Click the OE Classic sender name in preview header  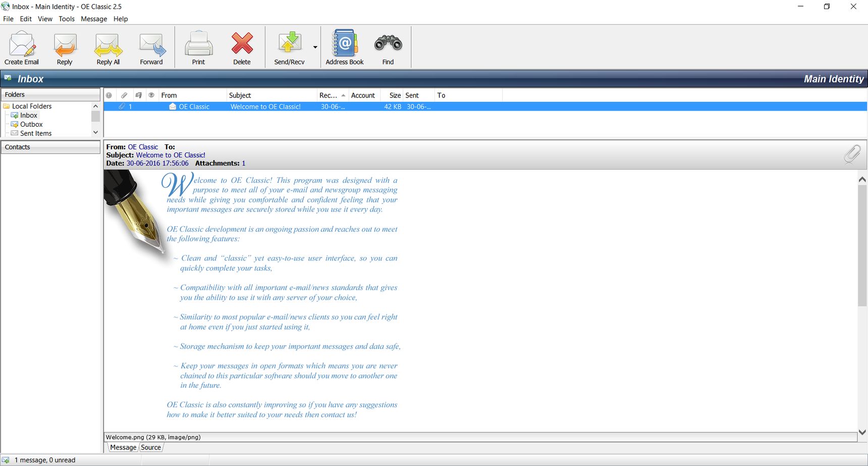coord(143,147)
